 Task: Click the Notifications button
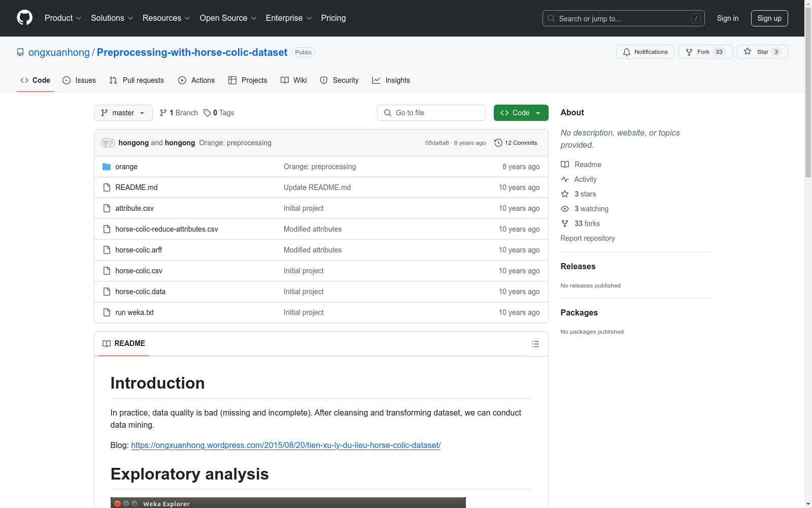click(645, 52)
